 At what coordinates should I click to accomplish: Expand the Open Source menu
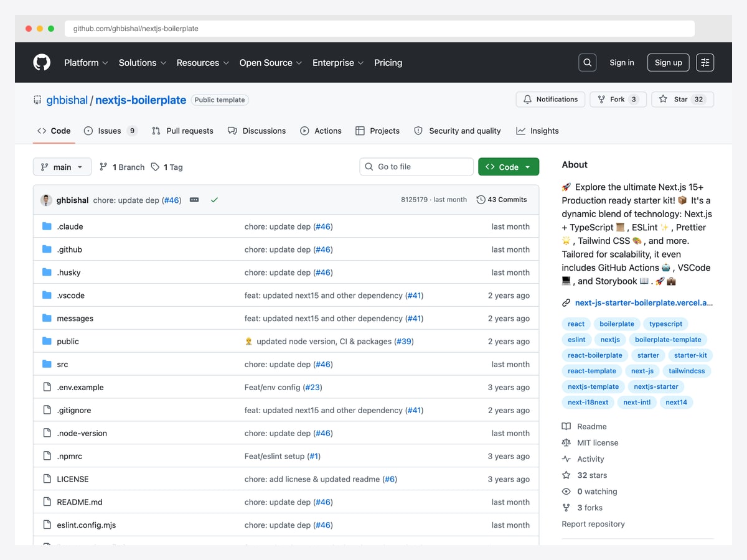coord(271,62)
